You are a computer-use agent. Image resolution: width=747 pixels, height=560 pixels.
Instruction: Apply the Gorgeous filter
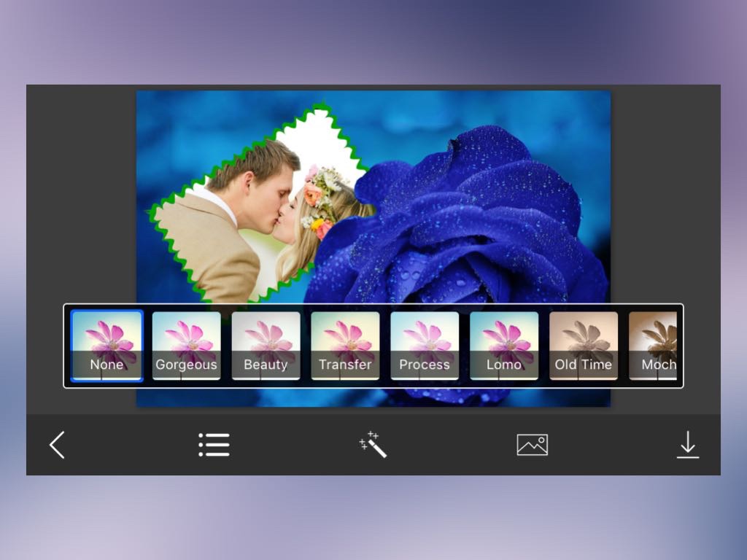[186, 346]
